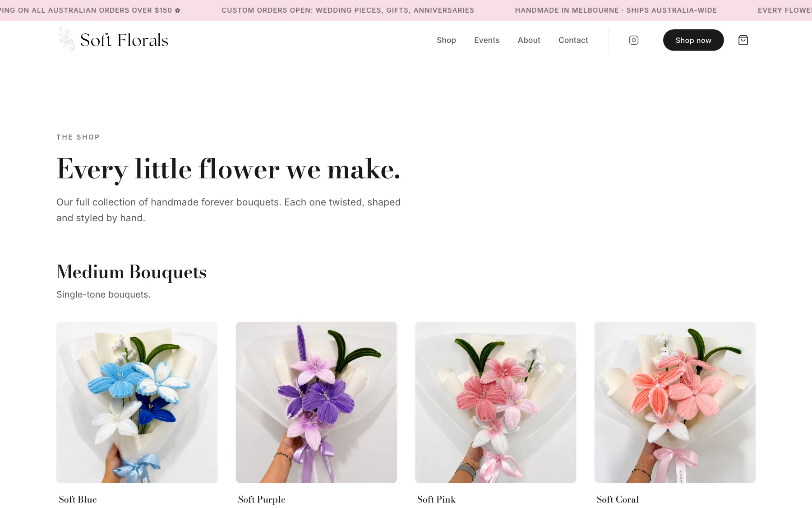Screen dimensions: 812x508
Task: Click 'Single-tone bouquets.' subtitle
Action: [x=103, y=294]
